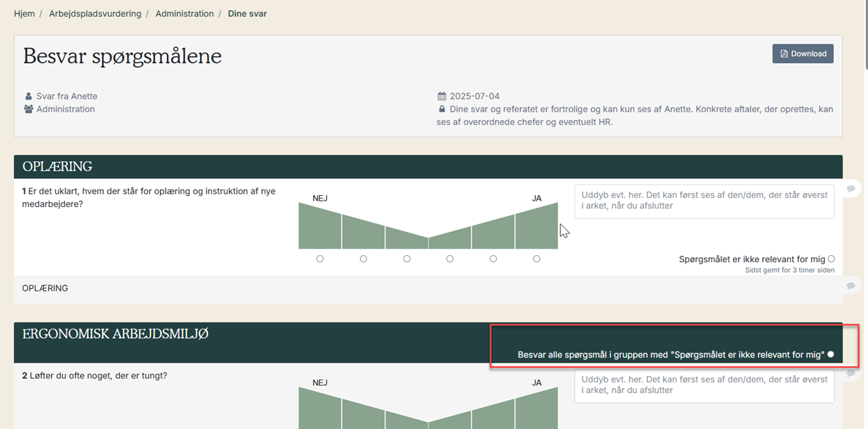
Task: Mark question 1 as not relevant for me
Action: 831,259
